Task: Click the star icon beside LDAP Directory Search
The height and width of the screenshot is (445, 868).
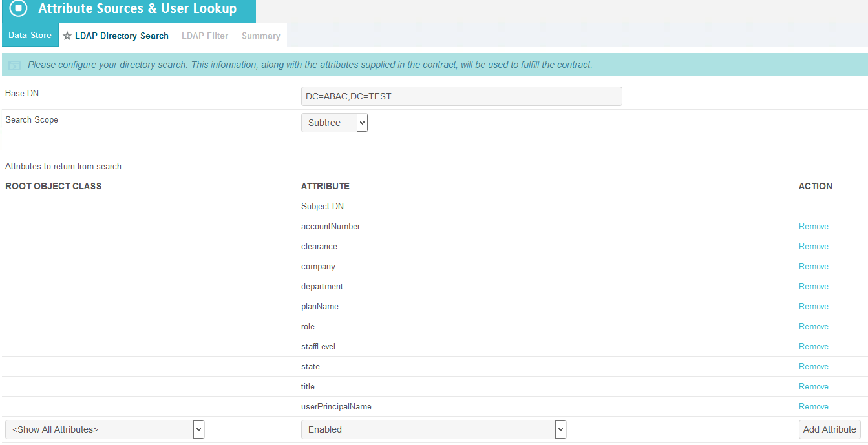Action: pyautogui.click(x=67, y=36)
